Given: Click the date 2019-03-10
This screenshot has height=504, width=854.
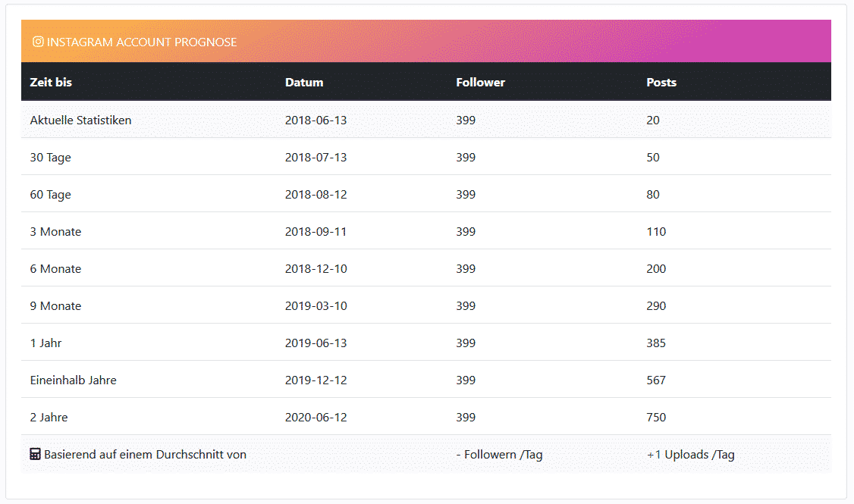Looking at the screenshot, I should coord(316,306).
